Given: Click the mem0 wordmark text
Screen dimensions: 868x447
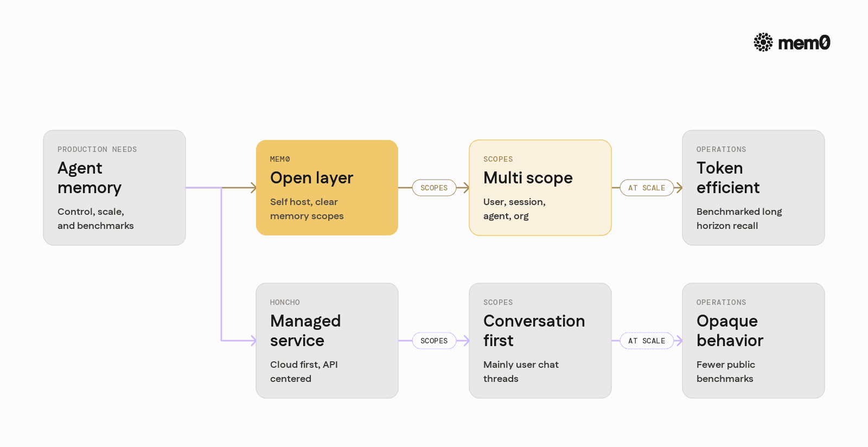Looking at the screenshot, I should [804, 43].
